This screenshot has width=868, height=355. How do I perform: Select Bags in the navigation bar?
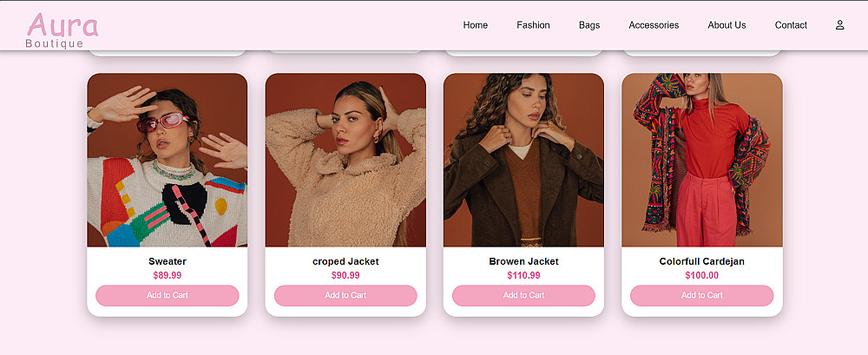[589, 25]
